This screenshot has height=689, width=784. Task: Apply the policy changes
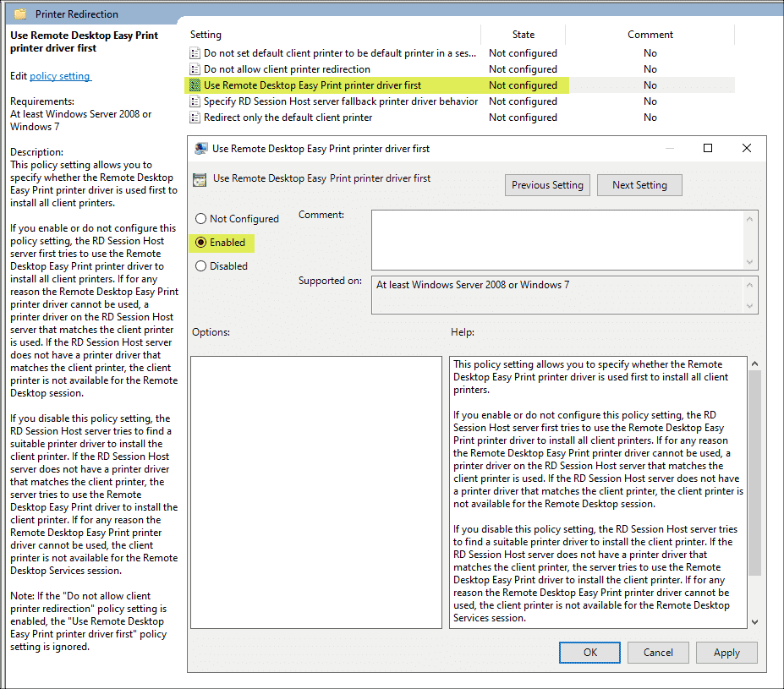726,652
